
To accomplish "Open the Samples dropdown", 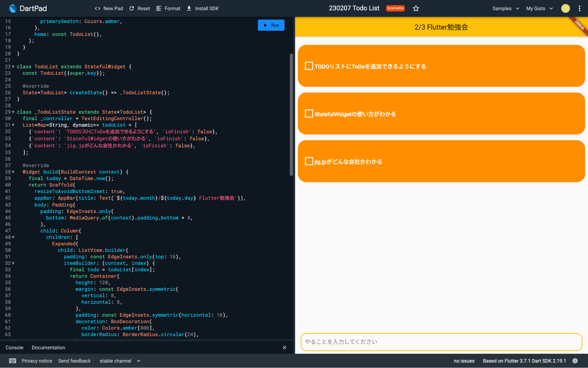I will [506, 9].
